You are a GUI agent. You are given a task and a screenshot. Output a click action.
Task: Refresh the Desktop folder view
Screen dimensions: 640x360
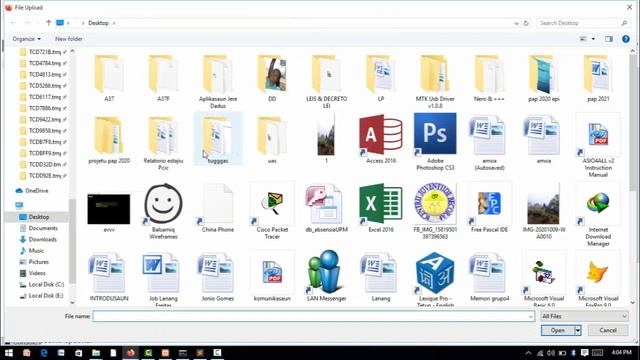pos(526,23)
